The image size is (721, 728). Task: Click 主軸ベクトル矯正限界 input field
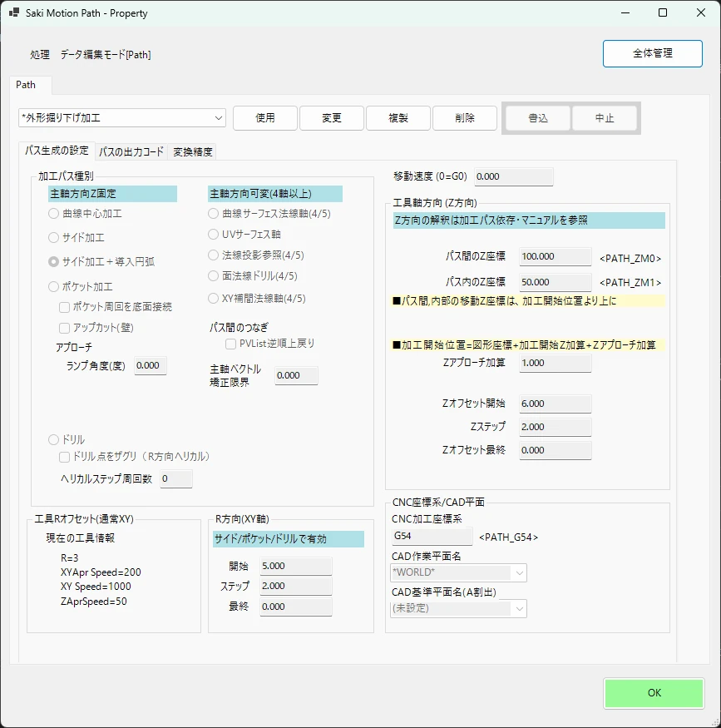point(297,375)
